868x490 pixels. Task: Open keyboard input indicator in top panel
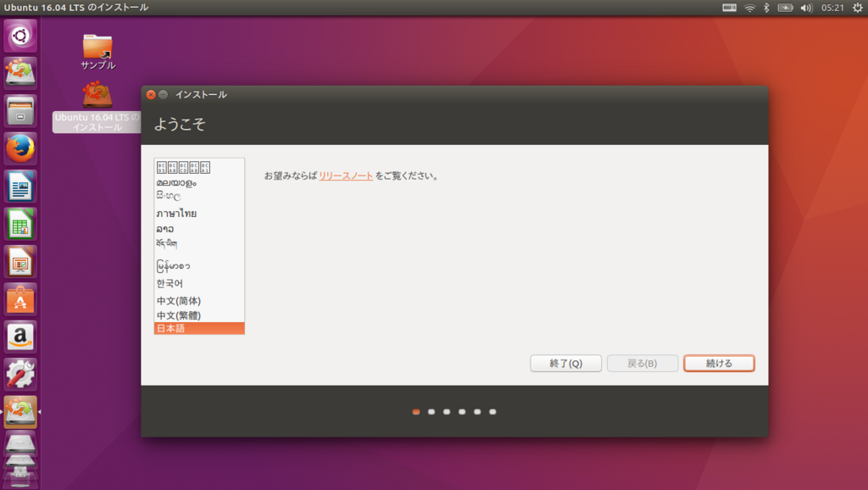point(729,8)
